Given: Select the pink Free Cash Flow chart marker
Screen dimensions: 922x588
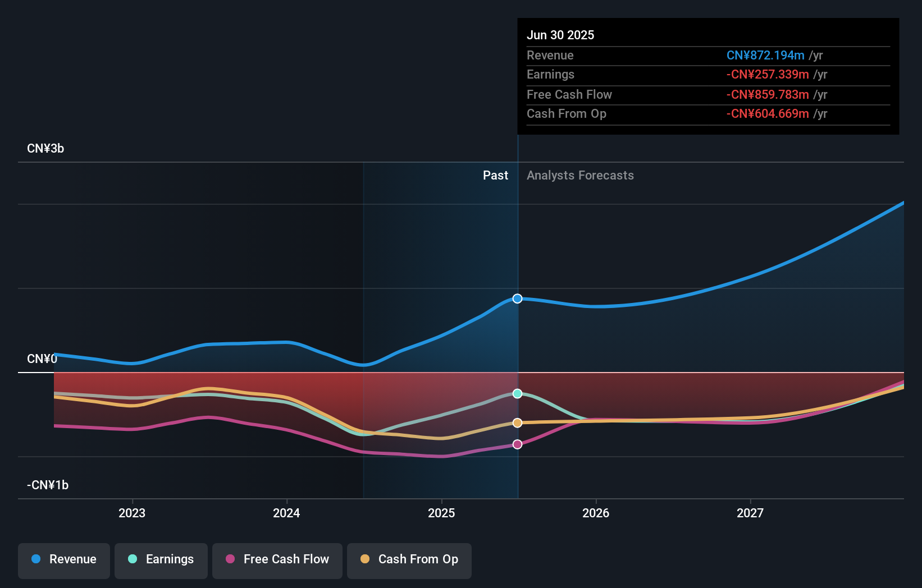Looking at the screenshot, I should pyautogui.click(x=517, y=444).
